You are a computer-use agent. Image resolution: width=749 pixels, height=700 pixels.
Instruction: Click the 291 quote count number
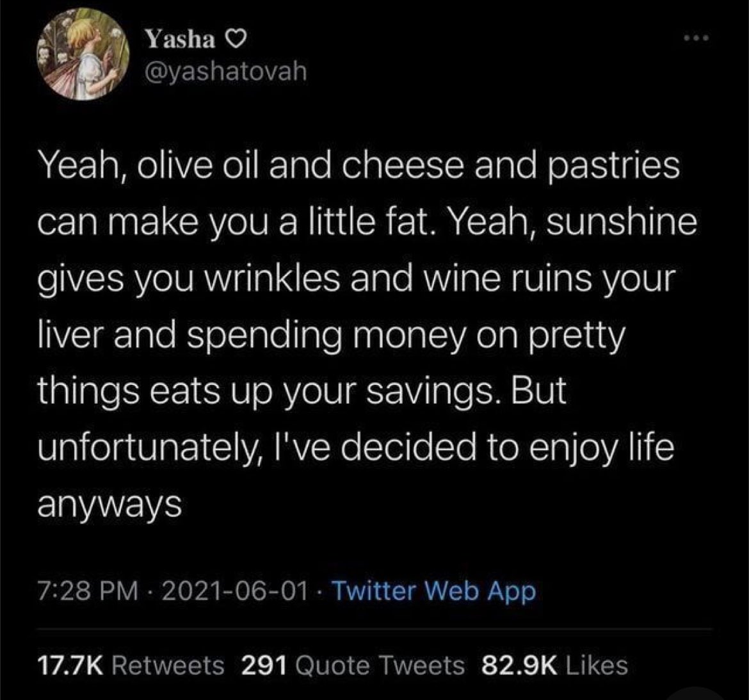point(263,665)
